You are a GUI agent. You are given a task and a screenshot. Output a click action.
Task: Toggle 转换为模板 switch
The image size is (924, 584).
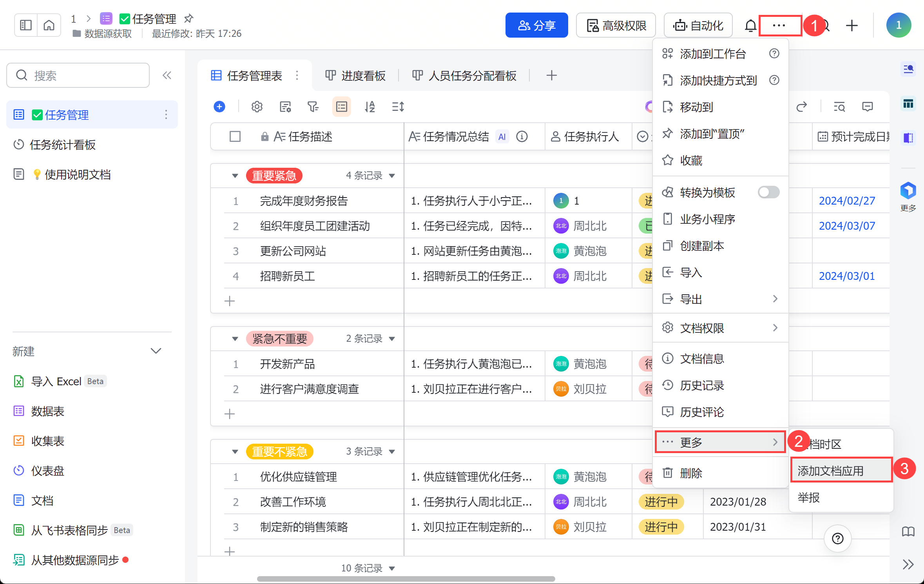pos(768,192)
